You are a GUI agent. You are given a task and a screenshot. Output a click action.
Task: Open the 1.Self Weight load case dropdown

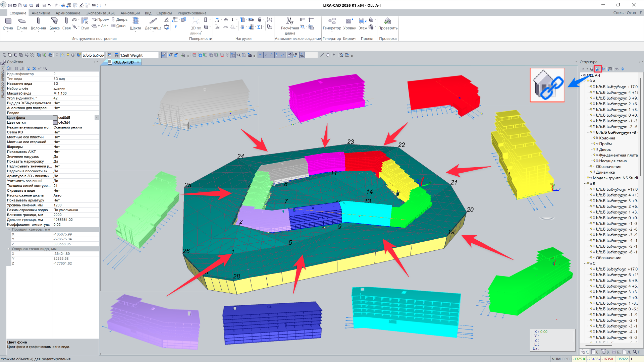(159, 55)
